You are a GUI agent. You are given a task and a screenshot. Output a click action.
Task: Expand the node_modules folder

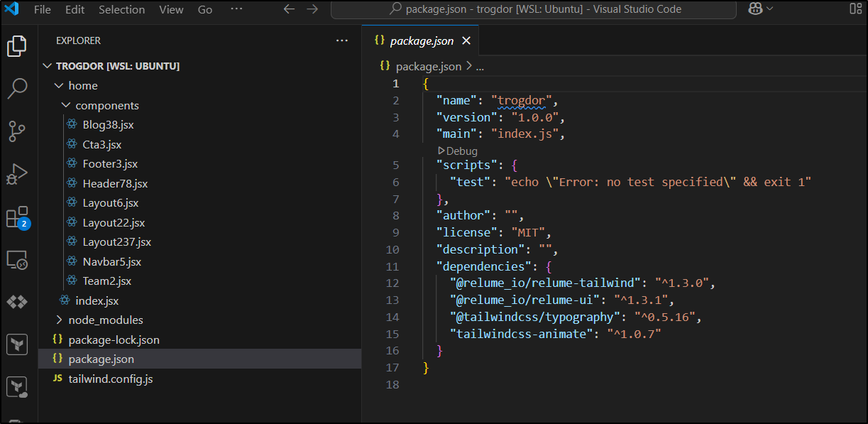(59, 320)
